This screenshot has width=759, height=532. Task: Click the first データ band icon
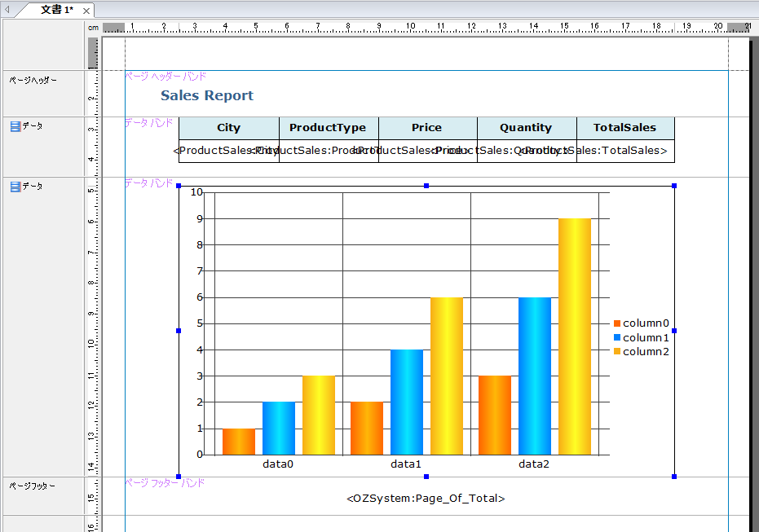pos(15,126)
